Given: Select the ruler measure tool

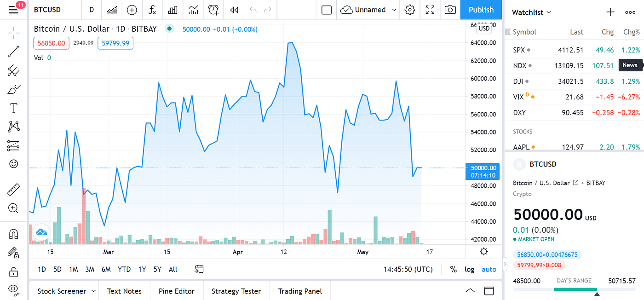Looking at the screenshot, I should click(x=14, y=189).
